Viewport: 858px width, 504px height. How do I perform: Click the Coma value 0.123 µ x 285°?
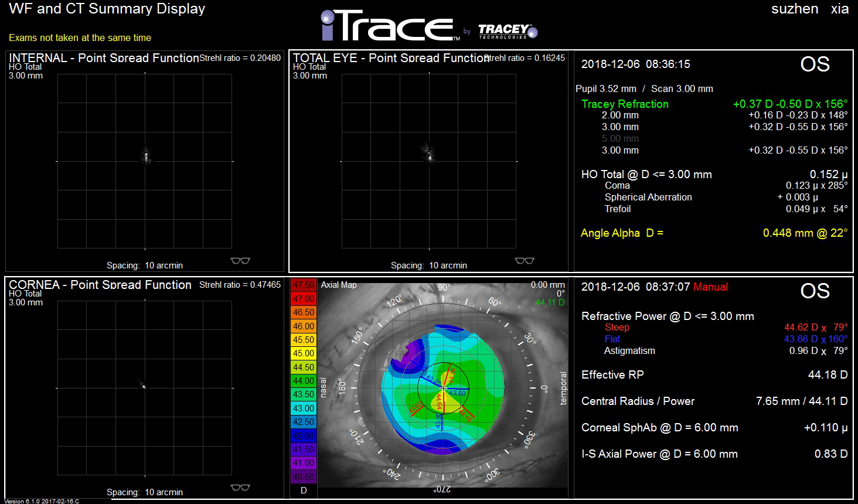click(817, 185)
